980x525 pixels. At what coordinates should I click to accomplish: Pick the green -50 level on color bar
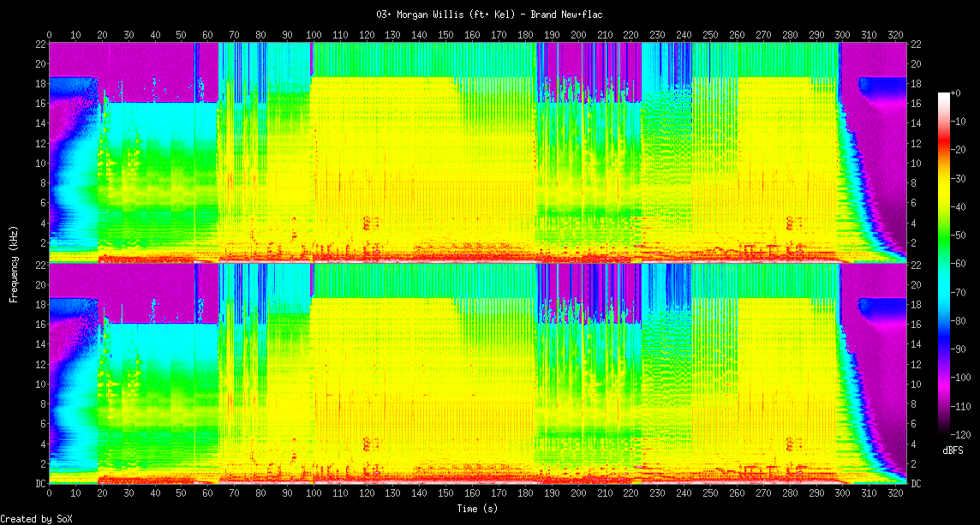click(944, 235)
